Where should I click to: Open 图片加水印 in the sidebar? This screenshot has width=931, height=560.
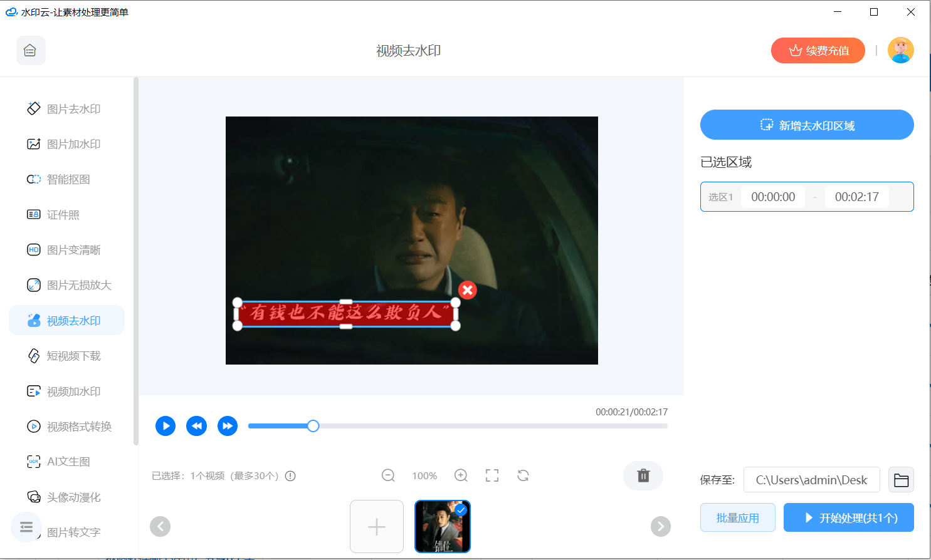66,144
